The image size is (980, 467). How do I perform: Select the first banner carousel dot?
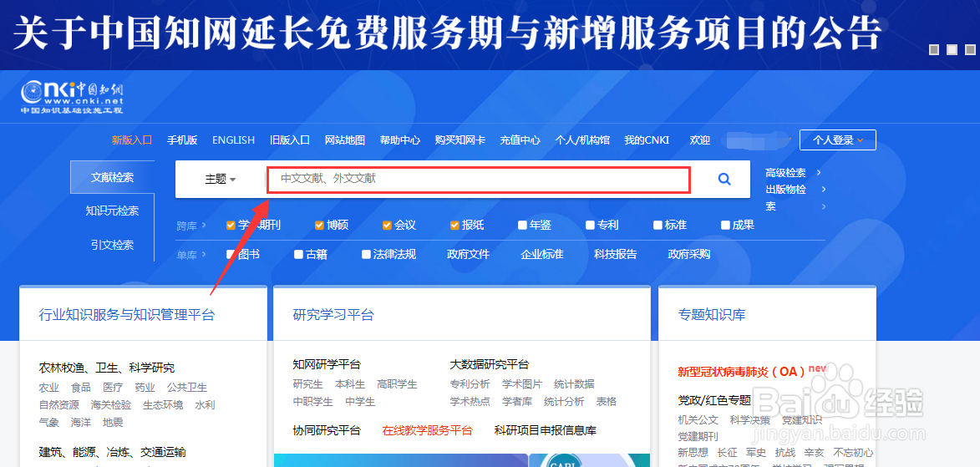(934, 49)
